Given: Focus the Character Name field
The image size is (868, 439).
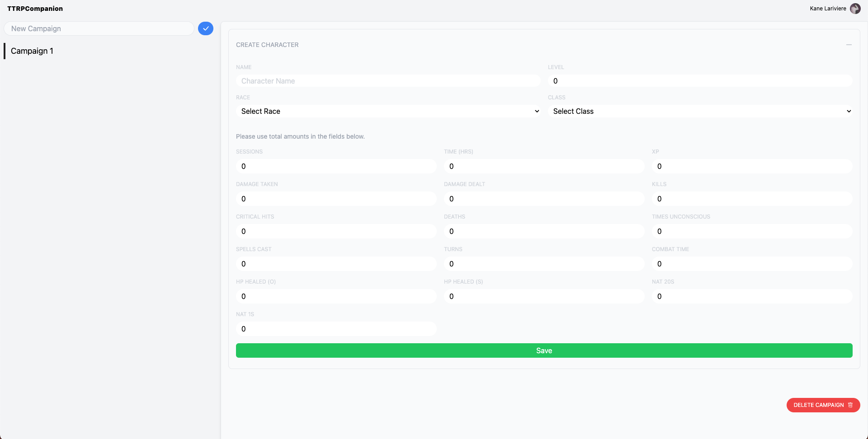Looking at the screenshot, I should (x=388, y=81).
